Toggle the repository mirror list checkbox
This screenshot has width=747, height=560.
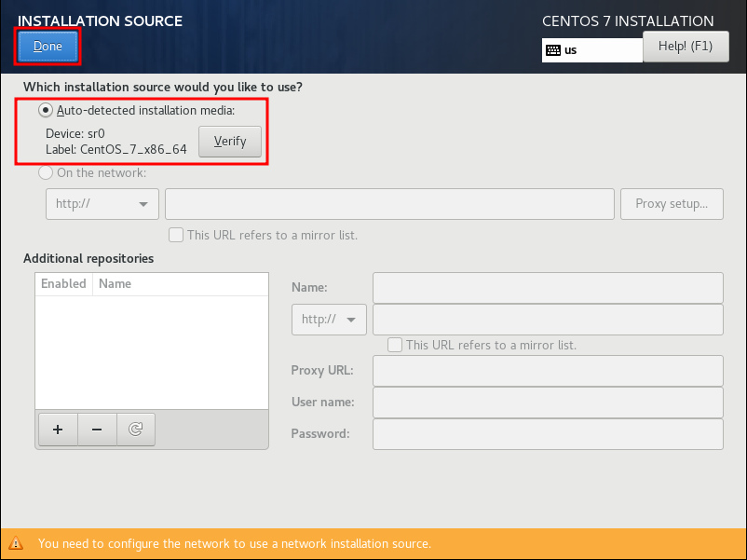[x=395, y=345]
